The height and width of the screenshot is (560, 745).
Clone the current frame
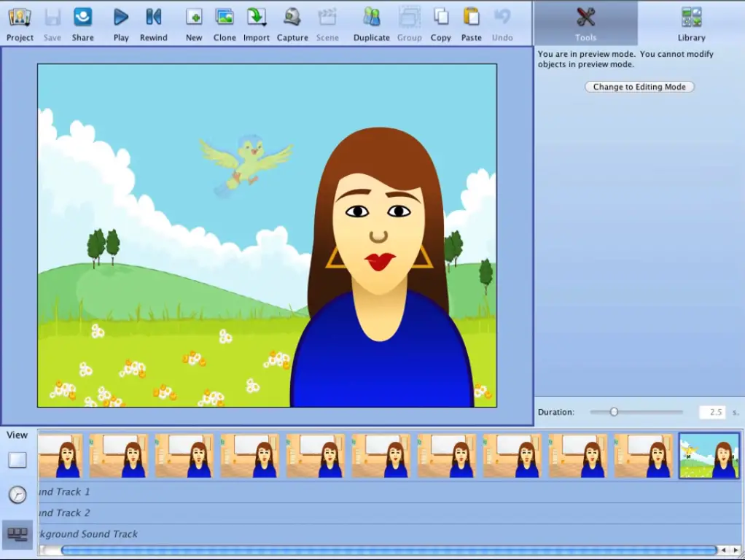click(225, 17)
